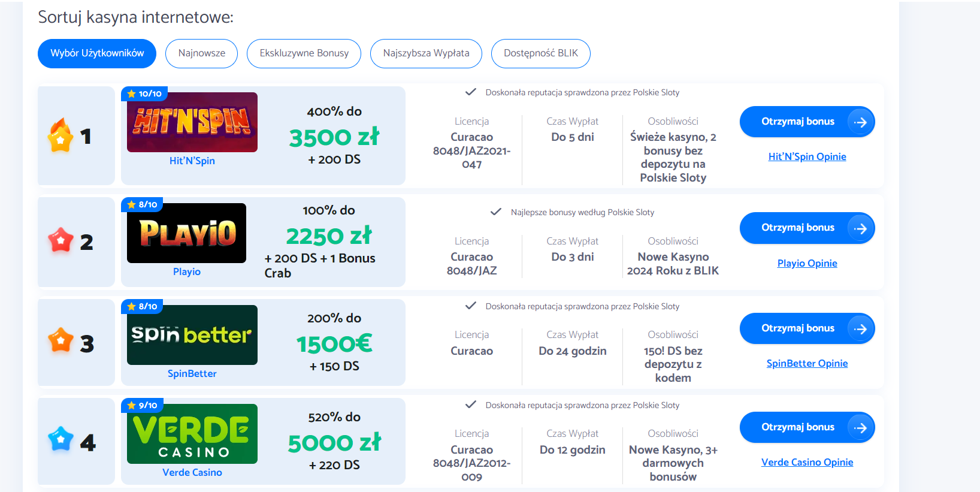Open the Hit'N'Spin Opinie review link
Image resolution: width=980 pixels, height=492 pixels.
[x=807, y=156]
